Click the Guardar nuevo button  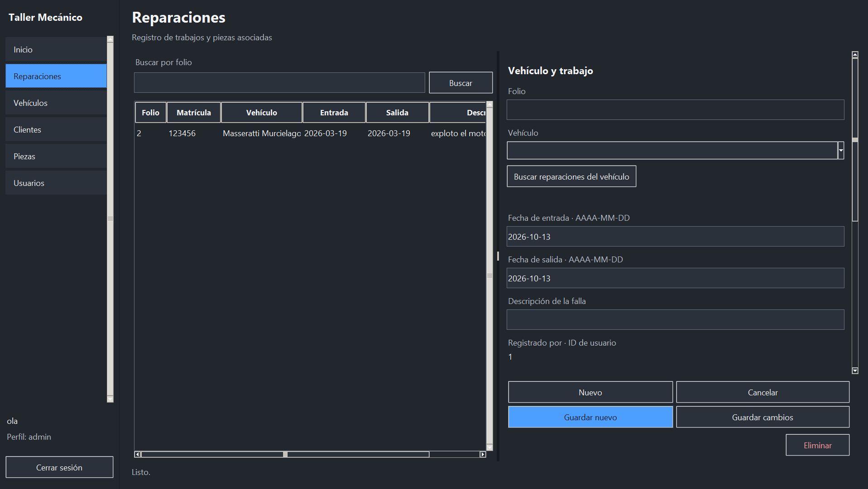point(590,417)
